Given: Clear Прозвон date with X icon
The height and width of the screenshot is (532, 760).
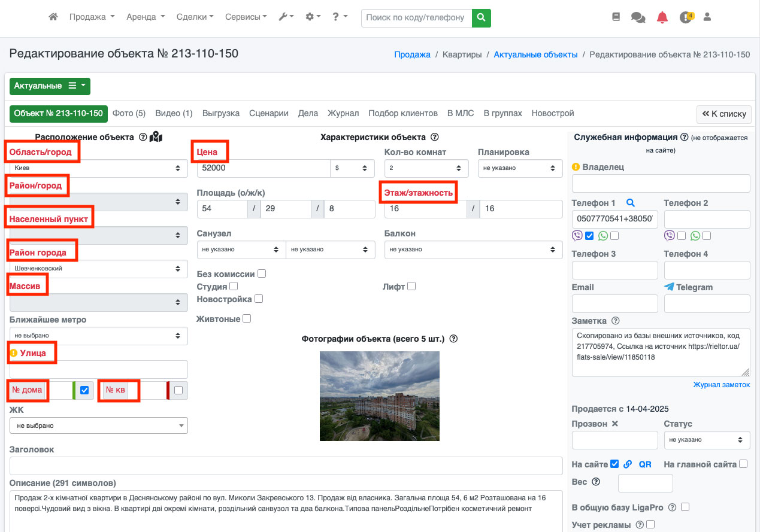Looking at the screenshot, I should (x=614, y=424).
